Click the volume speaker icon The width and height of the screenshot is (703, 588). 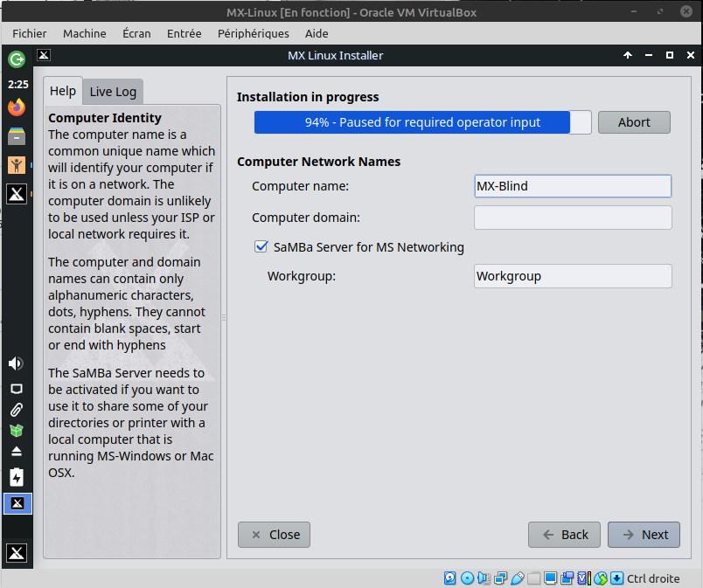(17, 363)
